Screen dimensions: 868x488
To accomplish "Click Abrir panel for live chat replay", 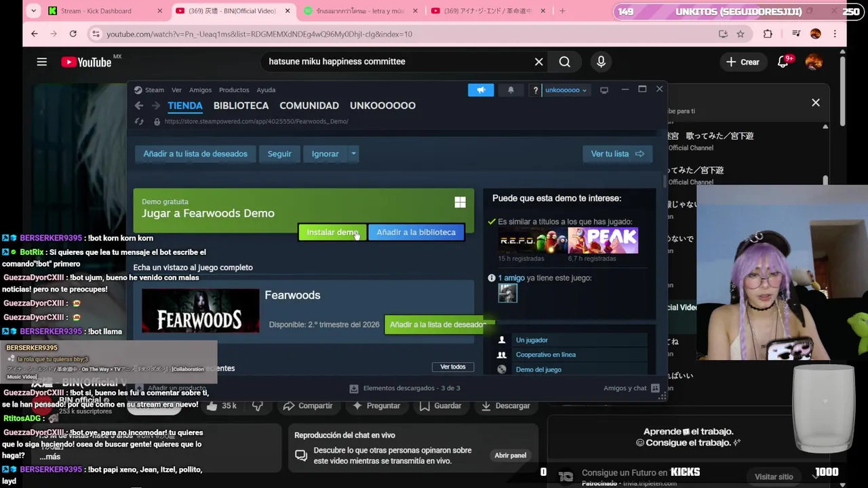I will (x=510, y=455).
